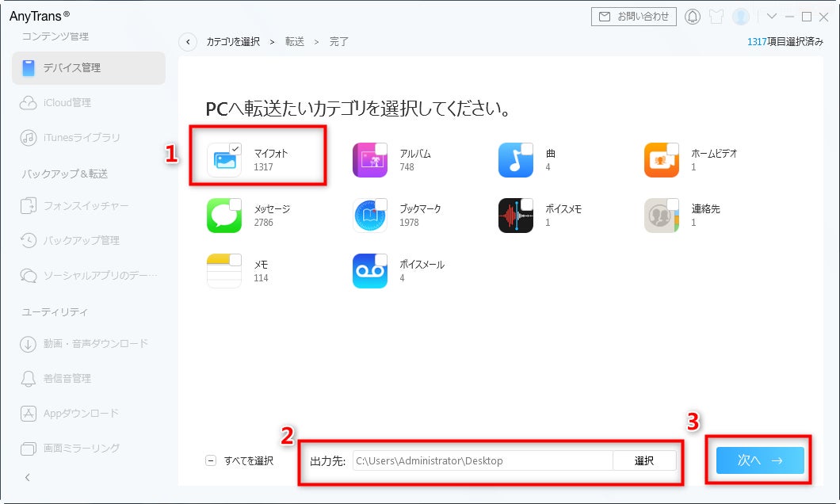Click the Messages (メッセージ) green bubble icon
Viewport: 840px width, 504px height.
224,216
